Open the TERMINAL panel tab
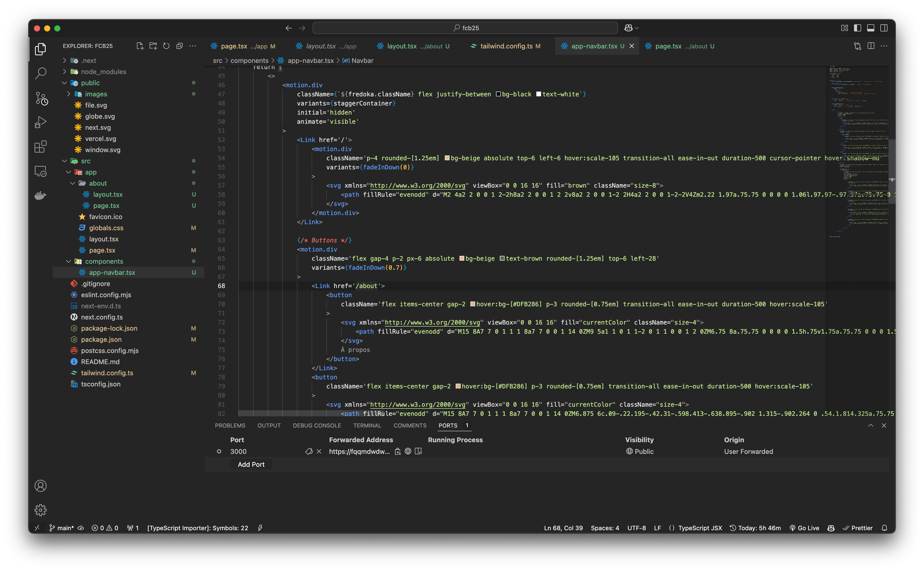Viewport: 924px width, 571px height. 367,426
